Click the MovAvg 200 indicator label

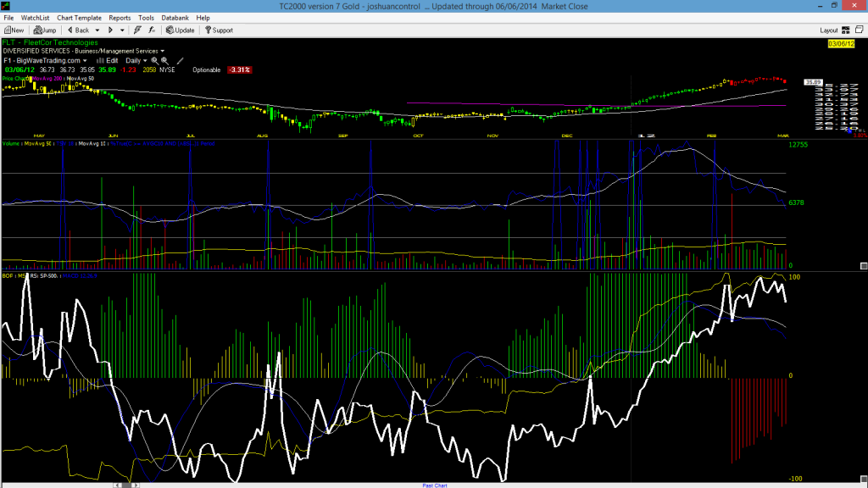coord(47,79)
